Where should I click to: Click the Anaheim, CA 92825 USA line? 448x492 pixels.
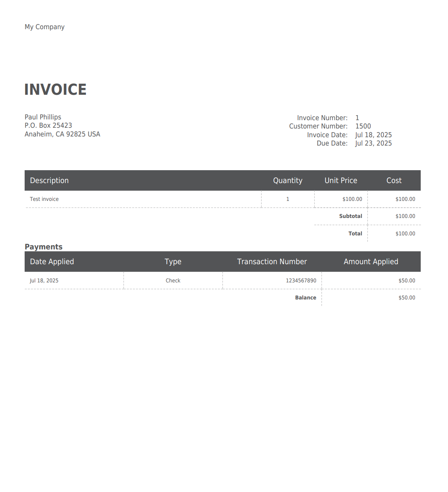pyautogui.click(x=62, y=134)
